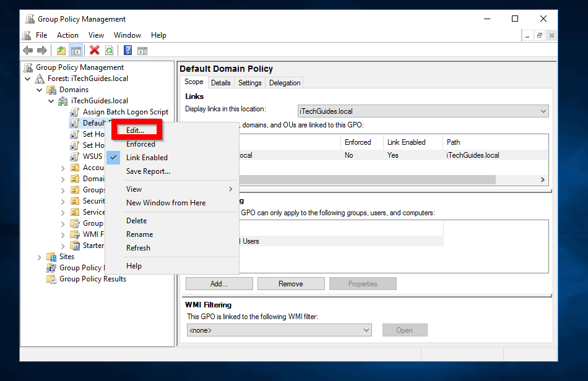Click the Back arrow toolbar icon
Image resolution: width=588 pixels, height=381 pixels.
click(x=28, y=51)
